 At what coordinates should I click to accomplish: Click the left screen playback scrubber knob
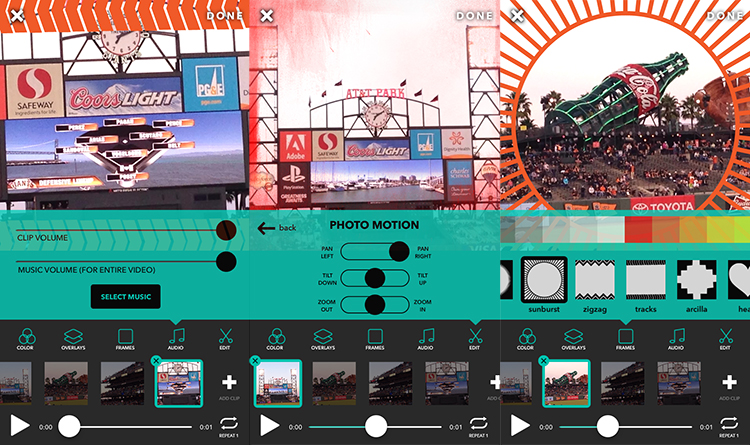click(69, 426)
